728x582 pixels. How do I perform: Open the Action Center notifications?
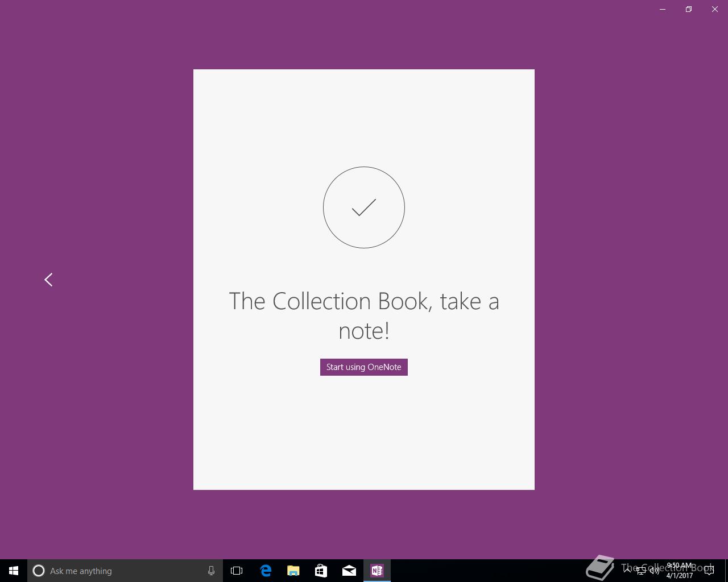pyautogui.click(x=709, y=571)
